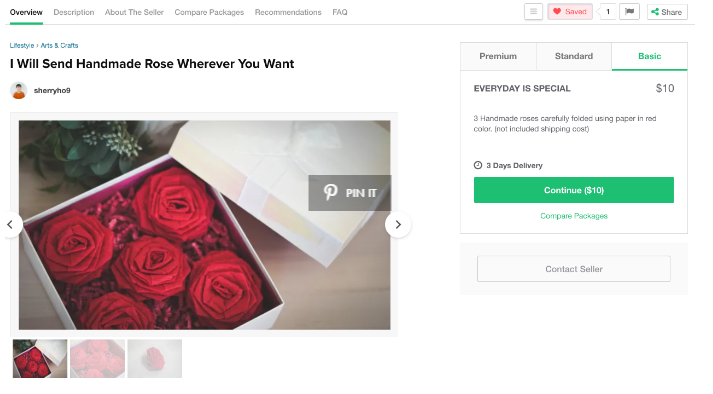
Task: Open About The Seller tab
Action: (x=134, y=12)
